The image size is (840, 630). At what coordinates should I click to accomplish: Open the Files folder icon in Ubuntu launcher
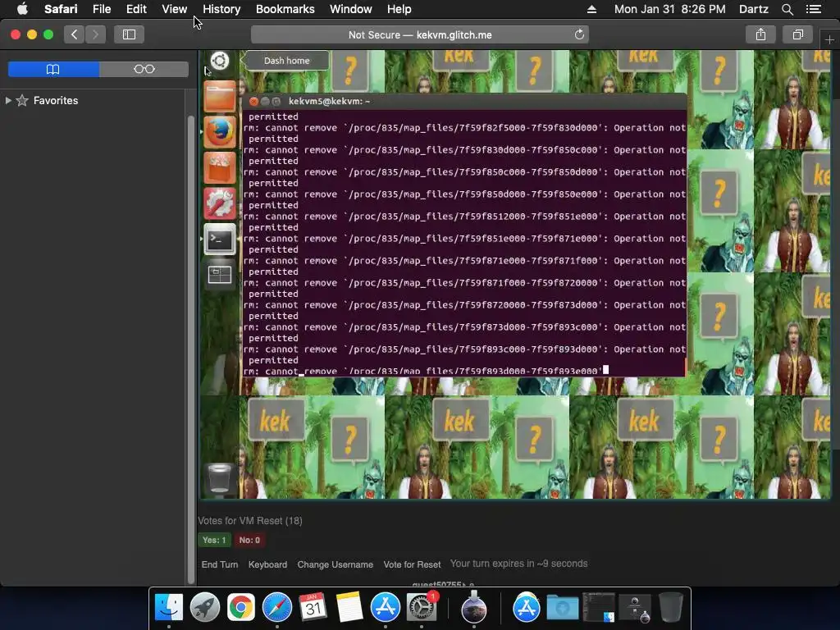point(220,96)
